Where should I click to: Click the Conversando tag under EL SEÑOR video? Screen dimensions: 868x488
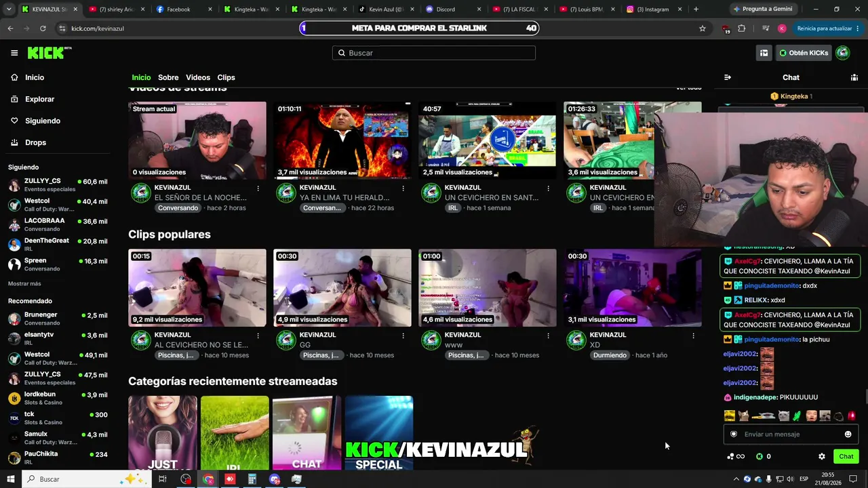[178, 208]
